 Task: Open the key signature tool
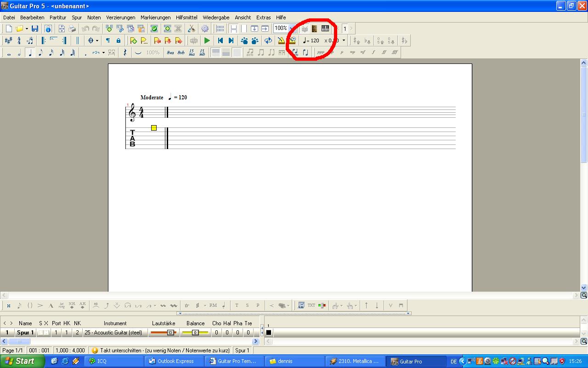[x=8, y=40]
